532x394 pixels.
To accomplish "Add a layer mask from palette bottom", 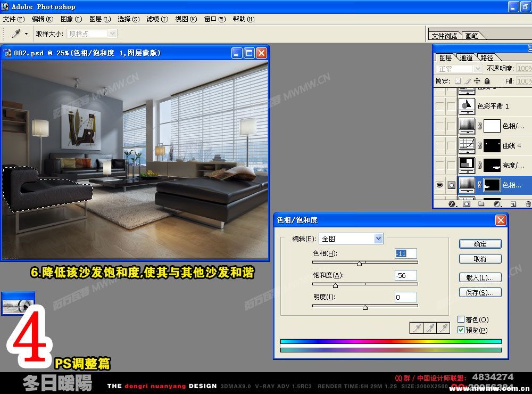I will tap(467, 204).
